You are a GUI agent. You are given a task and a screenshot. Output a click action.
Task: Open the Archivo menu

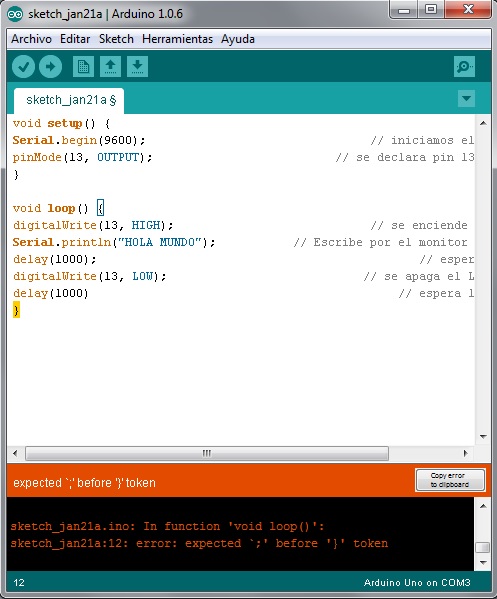click(x=31, y=39)
